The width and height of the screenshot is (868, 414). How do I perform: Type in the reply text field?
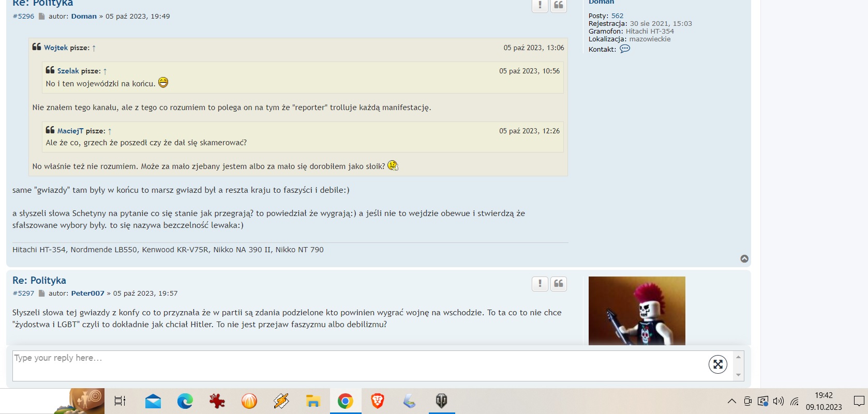pos(357,365)
